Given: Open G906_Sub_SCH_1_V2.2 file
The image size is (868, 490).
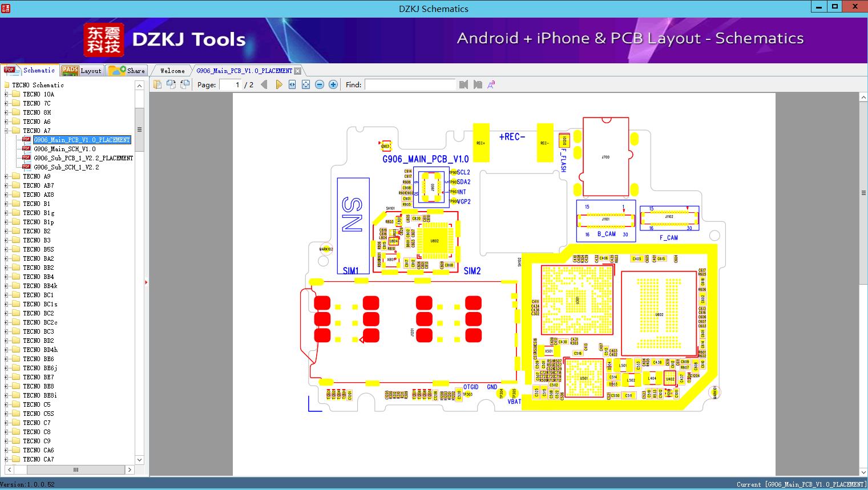Looking at the screenshot, I should pyautogui.click(x=66, y=167).
